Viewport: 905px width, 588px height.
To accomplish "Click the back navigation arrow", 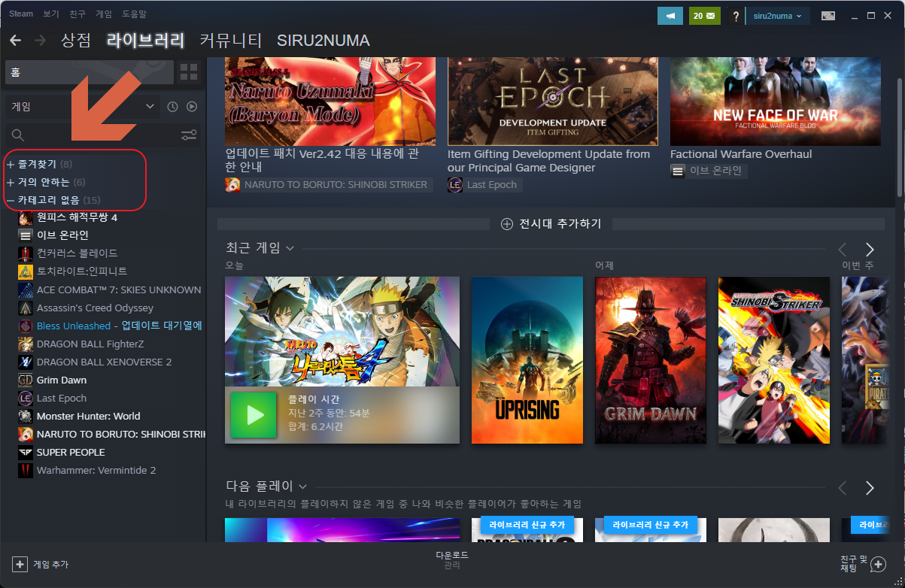I will tap(15, 40).
